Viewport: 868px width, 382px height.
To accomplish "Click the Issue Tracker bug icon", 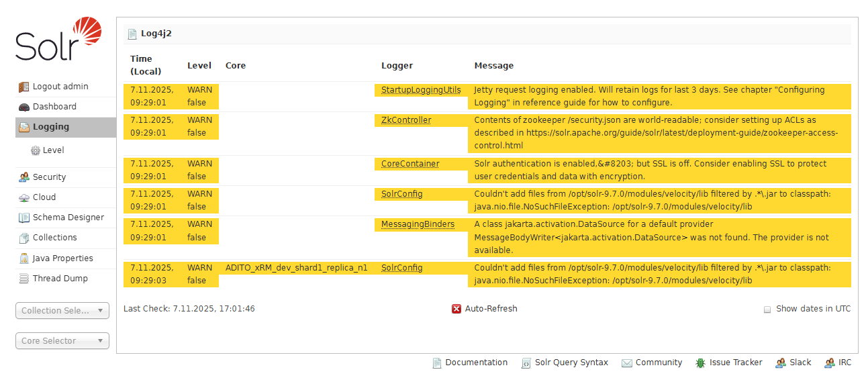I will [x=701, y=363].
